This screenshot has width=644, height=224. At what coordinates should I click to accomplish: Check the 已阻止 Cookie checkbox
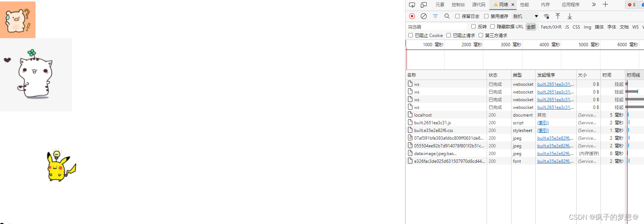(x=411, y=35)
